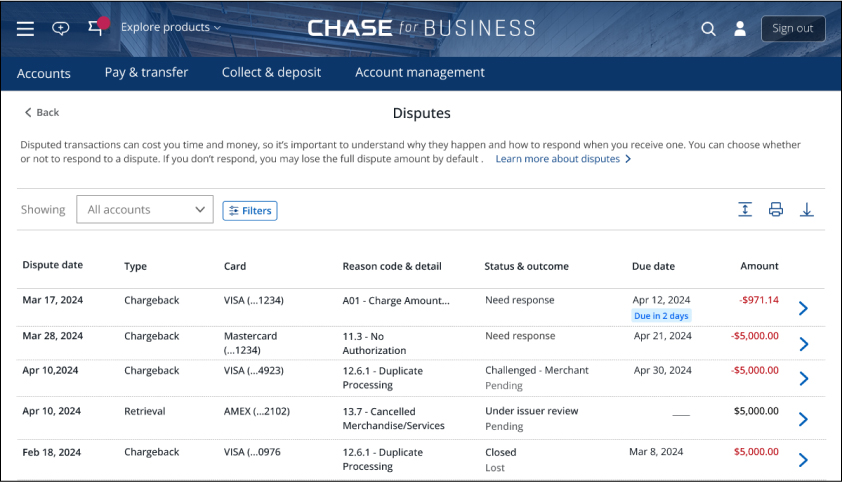Viewport: 842px width, 482px height.
Task: Select the Mar 17, 2024 dispute date
Action: (53, 300)
